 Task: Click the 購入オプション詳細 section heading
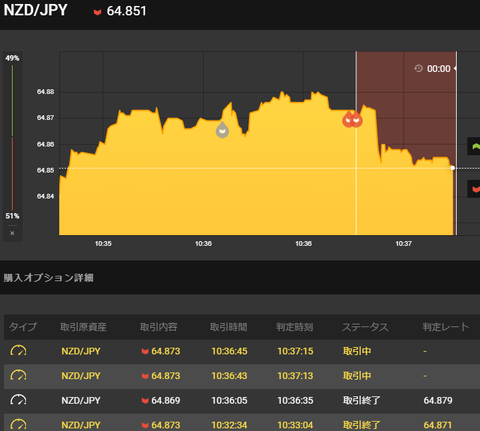pos(49,277)
